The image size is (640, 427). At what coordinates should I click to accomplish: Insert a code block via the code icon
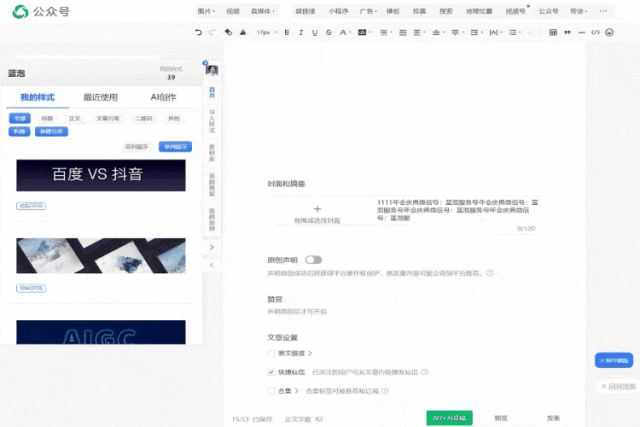[596, 32]
